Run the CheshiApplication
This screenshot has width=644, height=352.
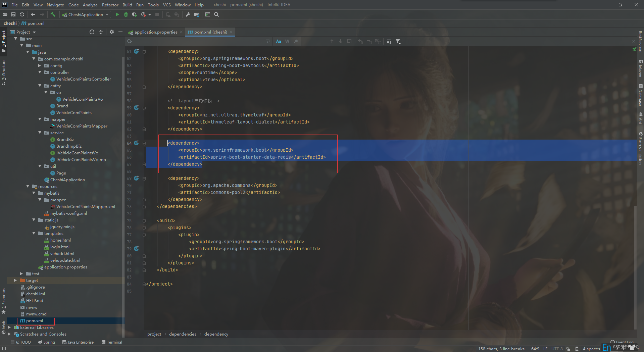click(x=117, y=14)
